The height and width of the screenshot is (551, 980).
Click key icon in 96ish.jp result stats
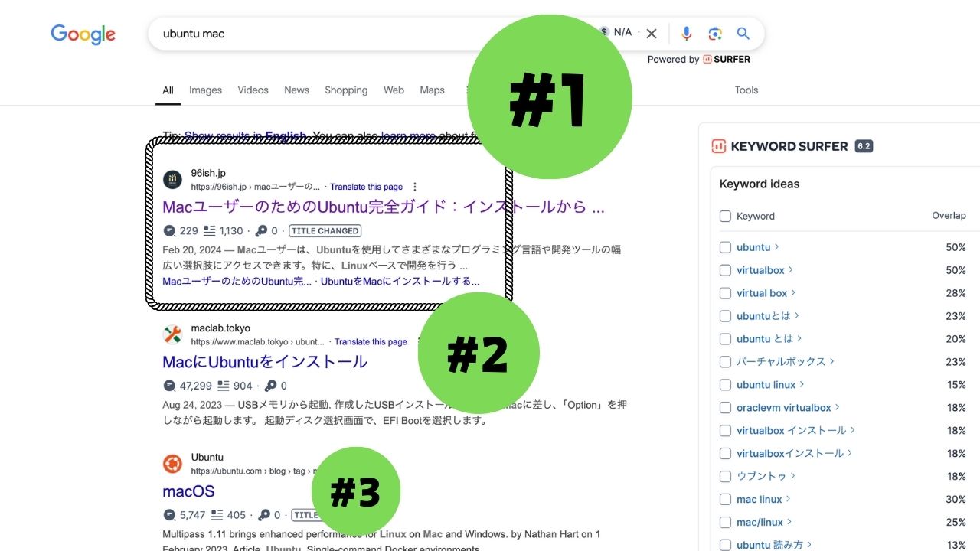click(261, 230)
